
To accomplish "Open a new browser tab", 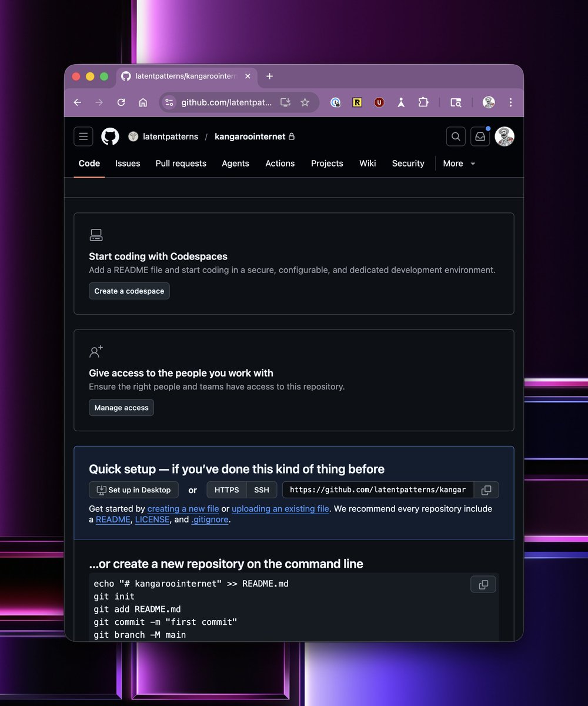I will [269, 76].
